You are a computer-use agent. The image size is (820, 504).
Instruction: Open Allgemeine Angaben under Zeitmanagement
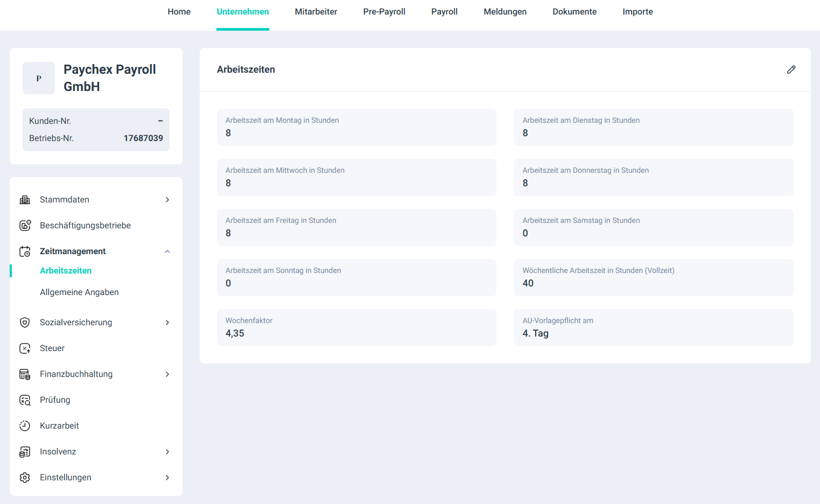coord(79,292)
